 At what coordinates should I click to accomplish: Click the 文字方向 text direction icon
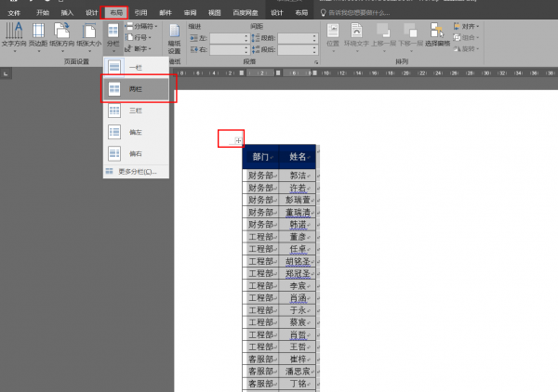pyautogui.click(x=15, y=35)
